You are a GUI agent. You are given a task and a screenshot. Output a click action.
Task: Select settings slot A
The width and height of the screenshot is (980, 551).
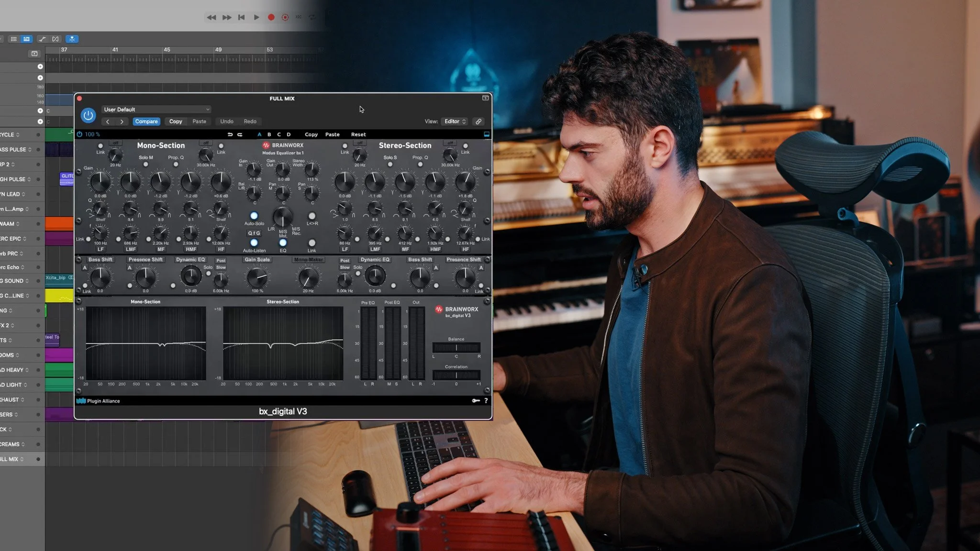[x=259, y=134]
